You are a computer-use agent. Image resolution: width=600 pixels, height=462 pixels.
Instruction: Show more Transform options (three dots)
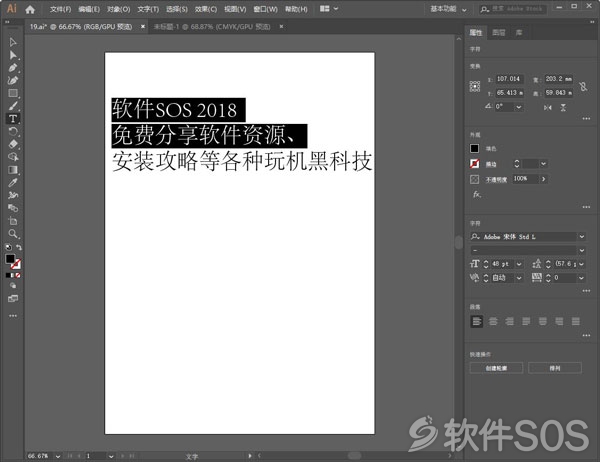pyautogui.click(x=586, y=119)
